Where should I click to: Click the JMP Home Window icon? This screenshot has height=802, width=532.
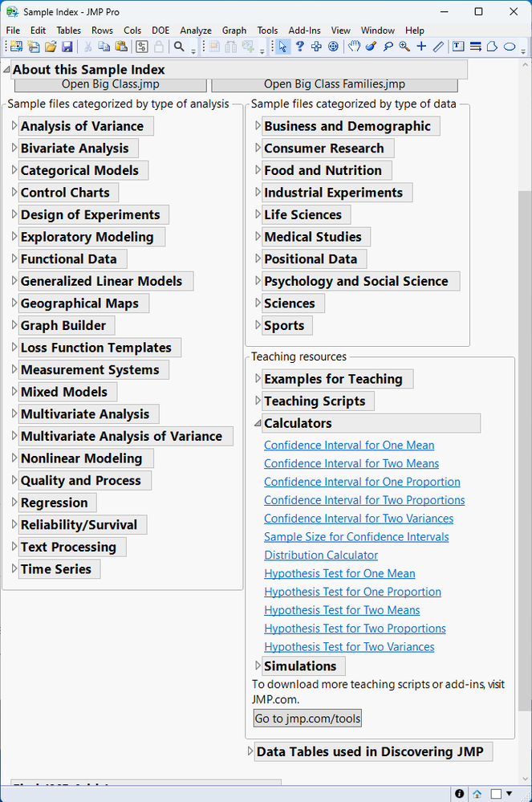[x=477, y=793]
